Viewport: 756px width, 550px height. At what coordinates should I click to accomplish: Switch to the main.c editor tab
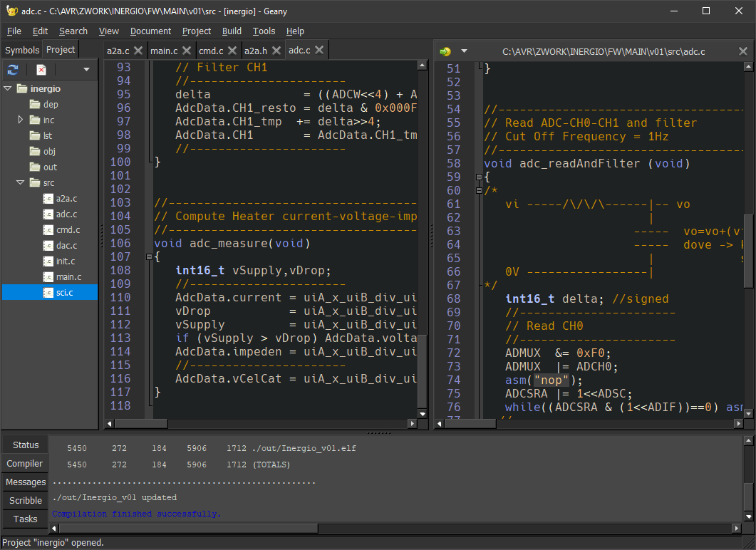[162, 51]
